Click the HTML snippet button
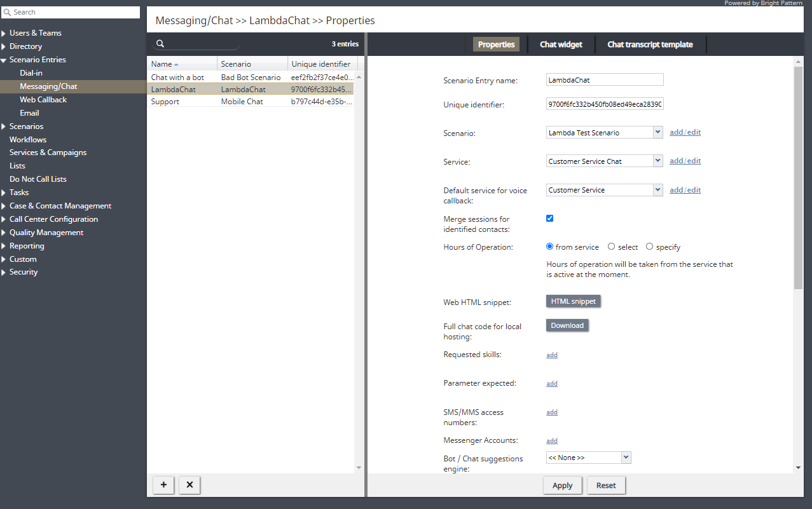This screenshot has width=812, height=509. (x=573, y=301)
